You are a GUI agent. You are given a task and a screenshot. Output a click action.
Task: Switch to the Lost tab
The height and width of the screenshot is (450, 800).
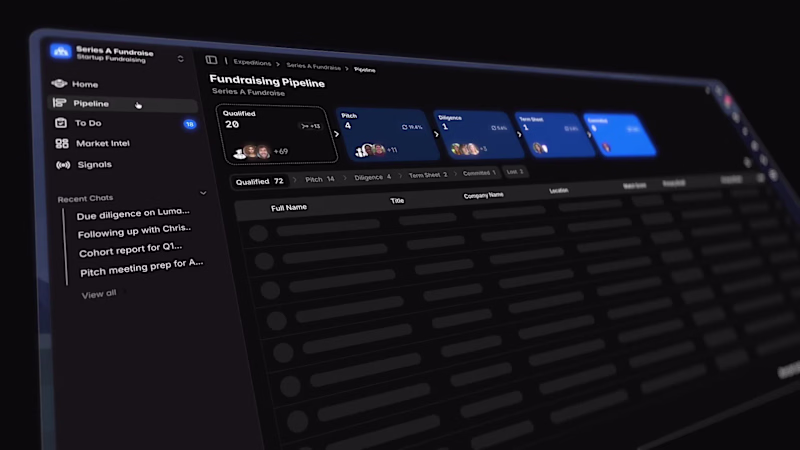pos(514,172)
